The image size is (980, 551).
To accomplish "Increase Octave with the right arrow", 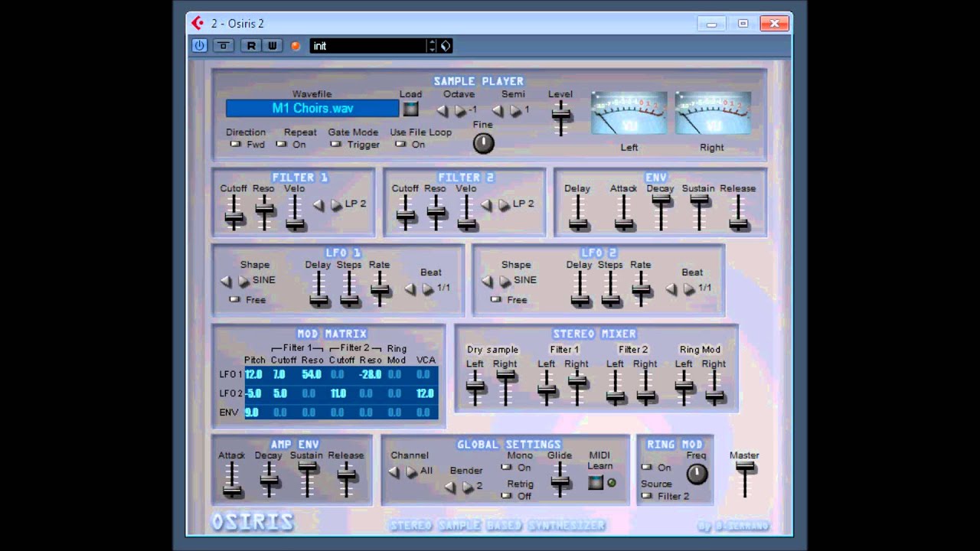I will coord(460,110).
